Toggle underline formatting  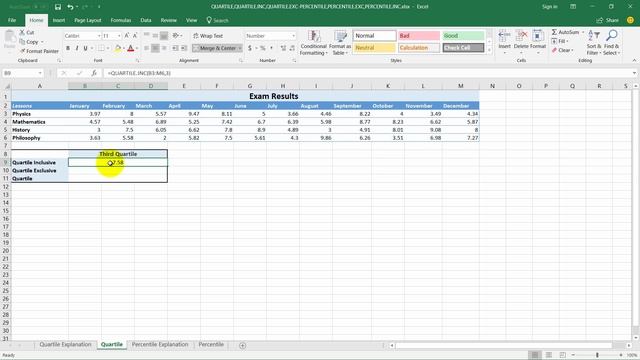pyautogui.click(x=85, y=48)
